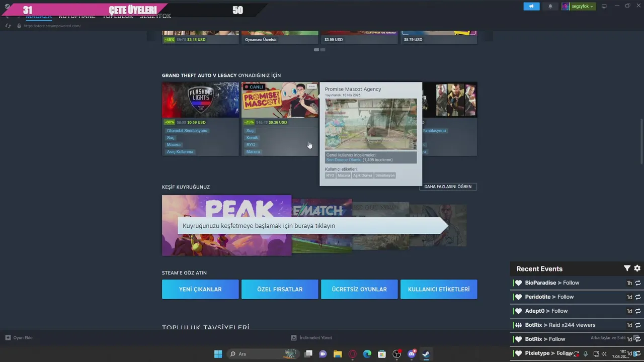Click Oyun Ekle plus icon
Screen dimensions: 644x362
coord(8,338)
